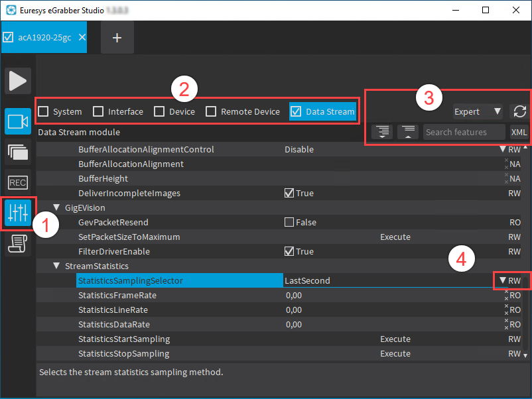The height and width of the screenshot is (399, 532).
Task: Click the plus to add new tab
Action: coord(117,37)
